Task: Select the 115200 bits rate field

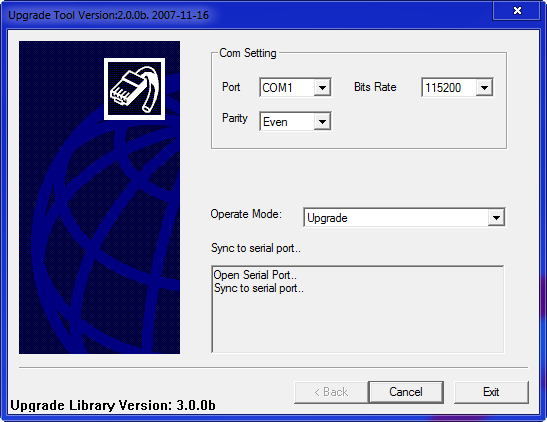Action: [x=457, y=87]
